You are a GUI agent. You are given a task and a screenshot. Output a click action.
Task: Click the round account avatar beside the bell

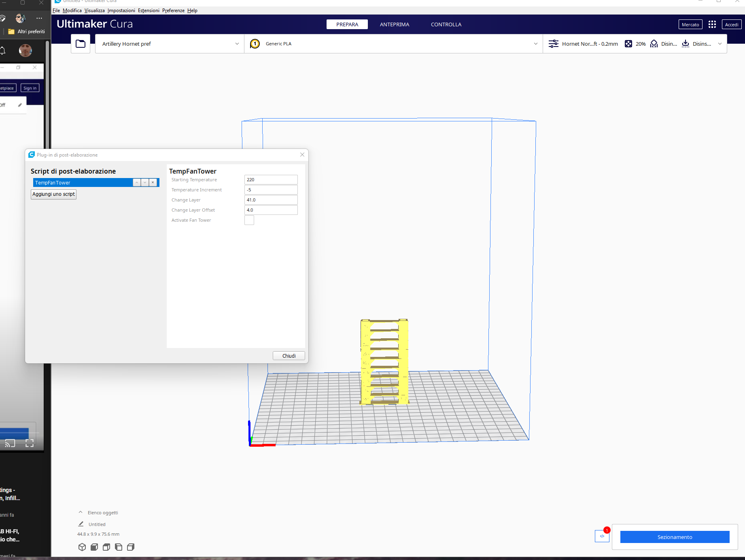click(x=25, y=51)
